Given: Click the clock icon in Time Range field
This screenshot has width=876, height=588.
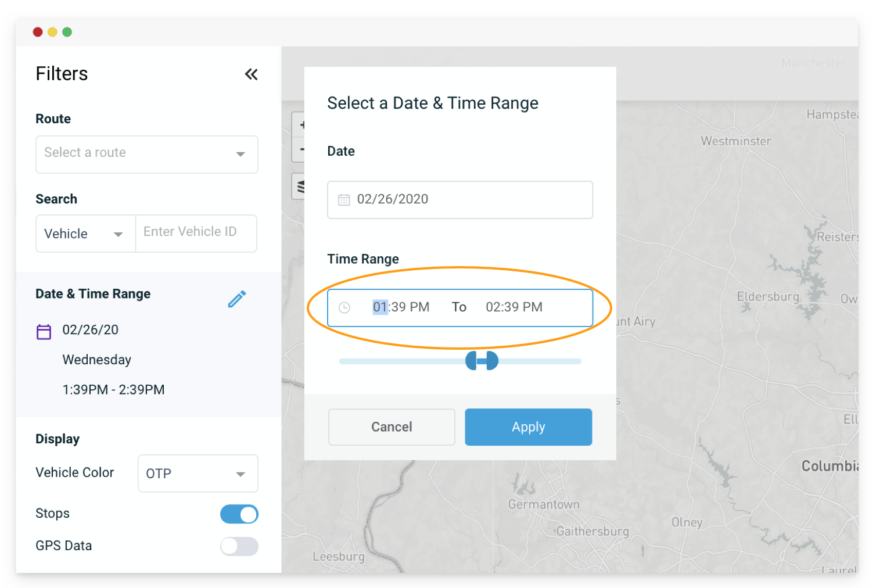Looking at the screenshot, I should coord(344,307).
